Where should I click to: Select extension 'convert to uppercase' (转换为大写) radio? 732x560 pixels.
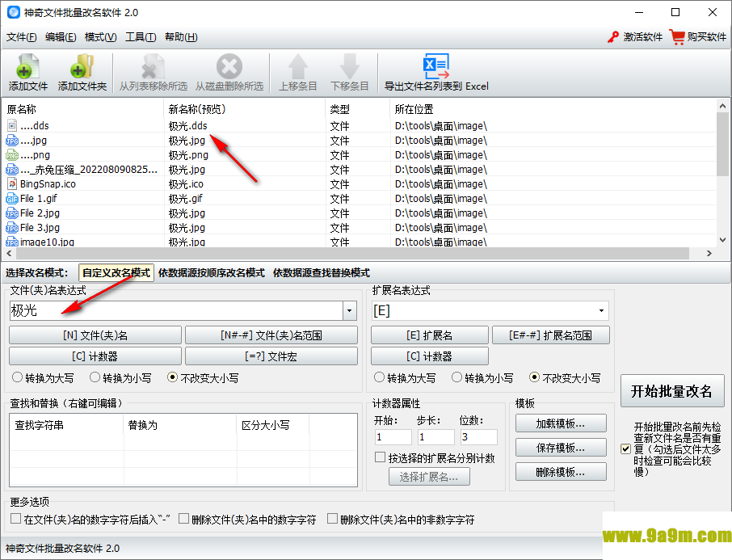point(379,377)
